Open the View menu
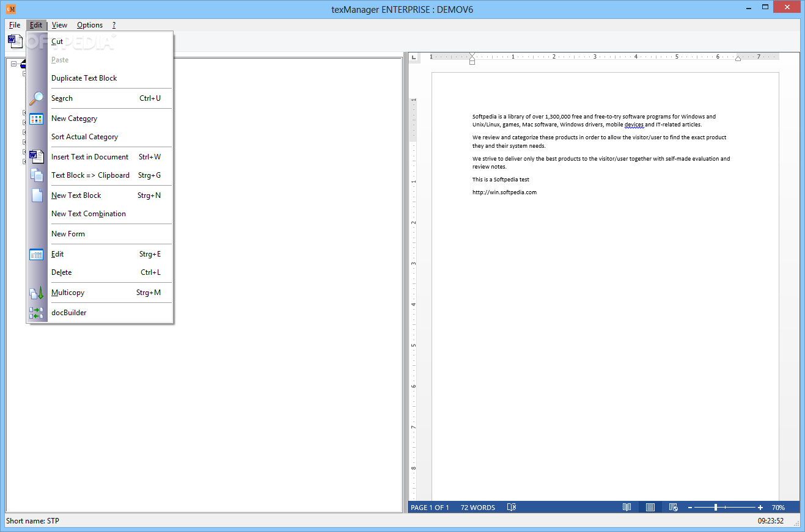The width and height of the screenshot is (805, 532). (x=59, y=25)
